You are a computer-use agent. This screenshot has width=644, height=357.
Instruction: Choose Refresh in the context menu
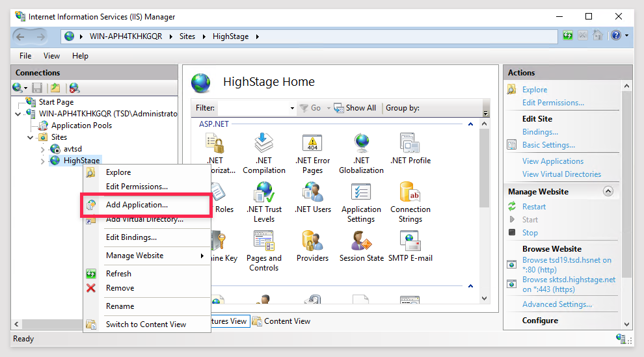tap(146, 274)
